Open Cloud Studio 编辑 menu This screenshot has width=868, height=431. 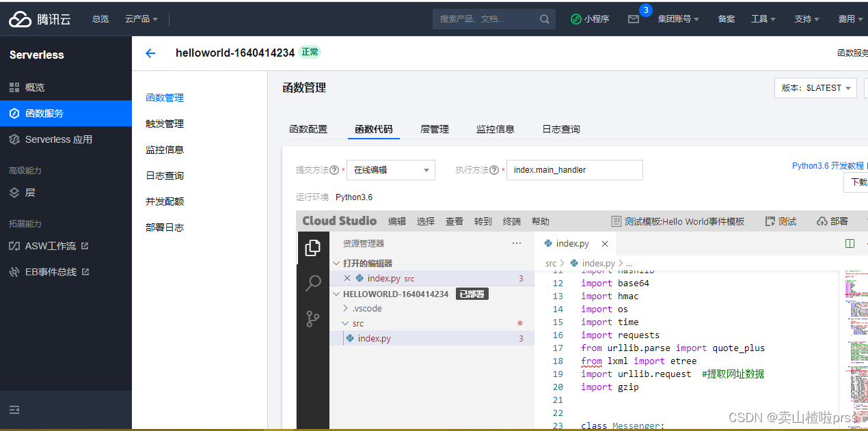point(397,221)
